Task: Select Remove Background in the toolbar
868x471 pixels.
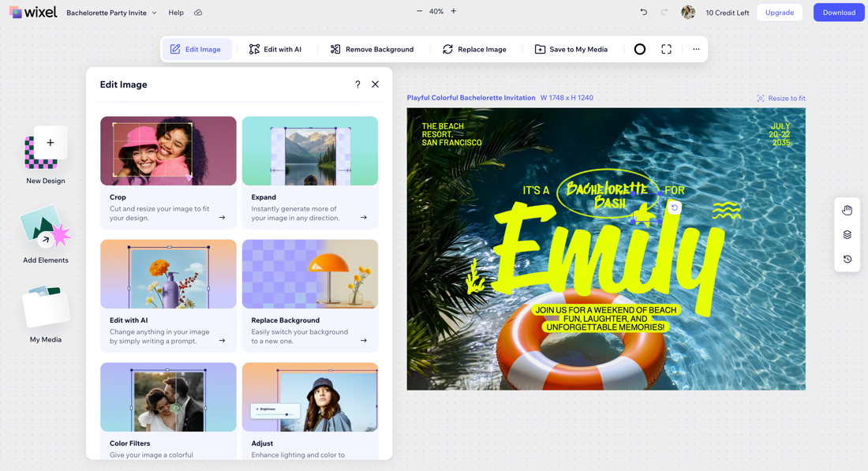Action: tap(372, 49)
